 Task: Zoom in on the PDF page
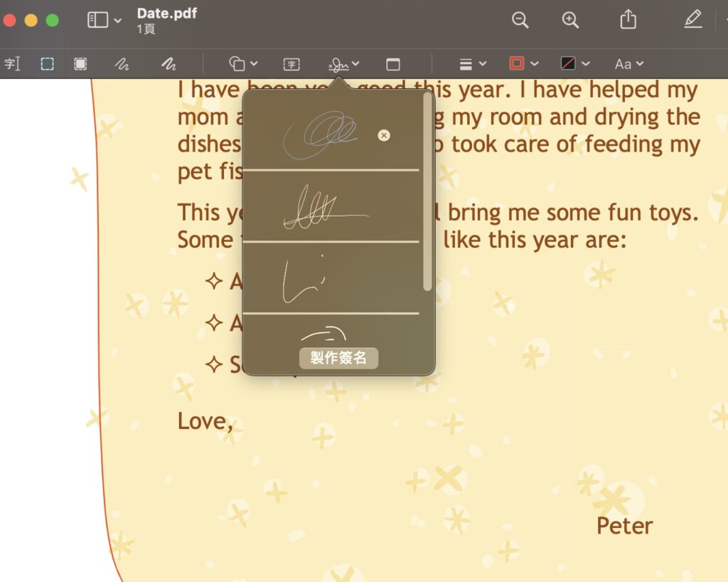pyautogui.click(x=570, y=20)
